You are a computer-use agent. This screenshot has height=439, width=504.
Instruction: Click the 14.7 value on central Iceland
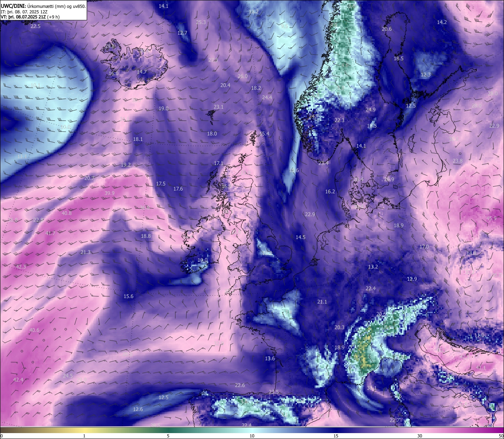tap(142, 72)
